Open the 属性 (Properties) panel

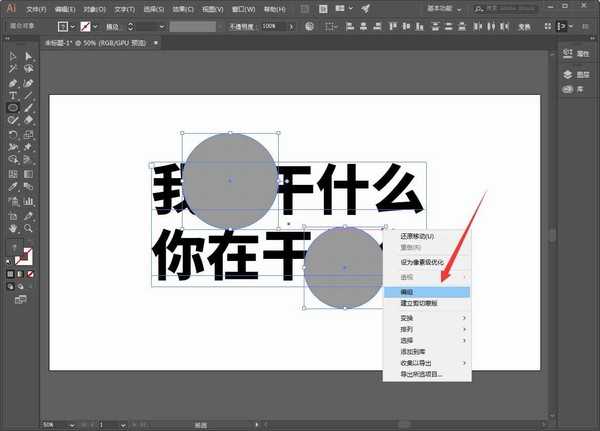tap(575, 57)
